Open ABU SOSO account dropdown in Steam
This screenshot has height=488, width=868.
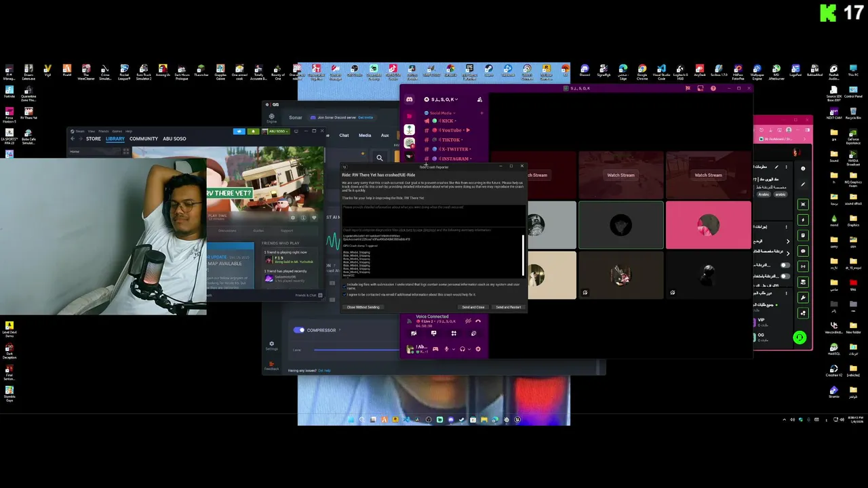(276, 131)
